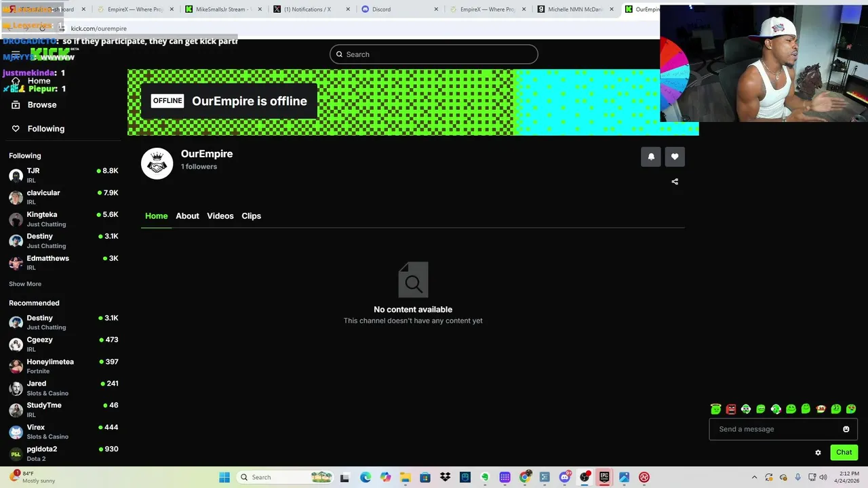
Task: Open Copilot from the taskbar
Action: (x=385, y=477)
